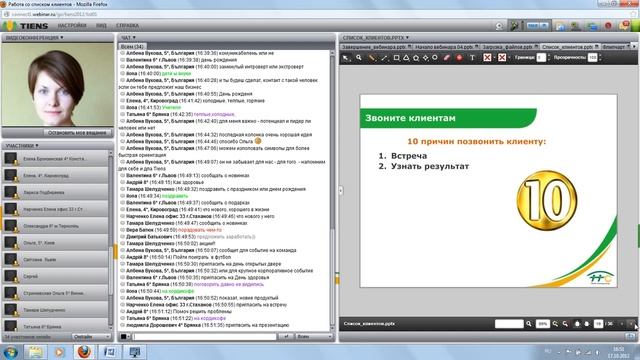
Task: Select the text T tool
Action: (x=472, y=58)
